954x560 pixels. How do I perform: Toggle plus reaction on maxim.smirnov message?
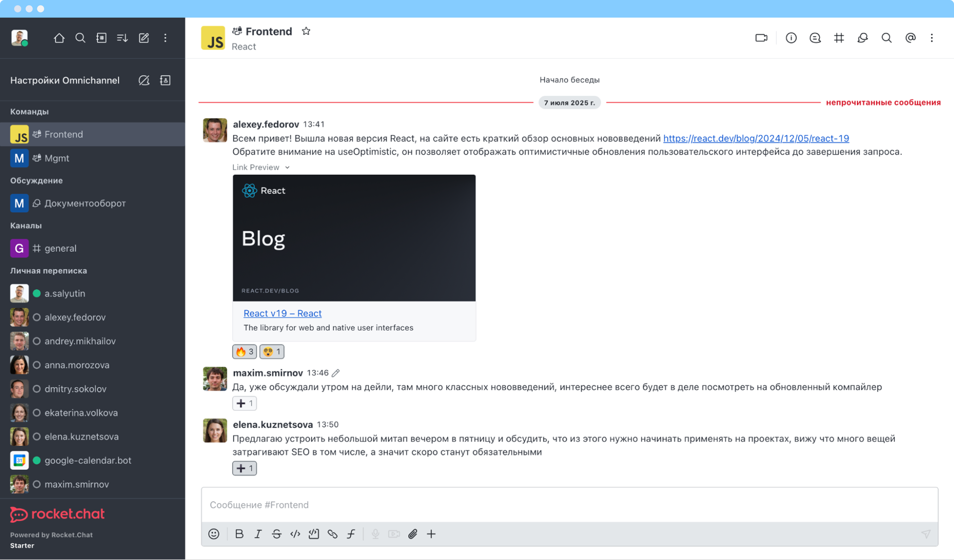[x=245, y=403]
